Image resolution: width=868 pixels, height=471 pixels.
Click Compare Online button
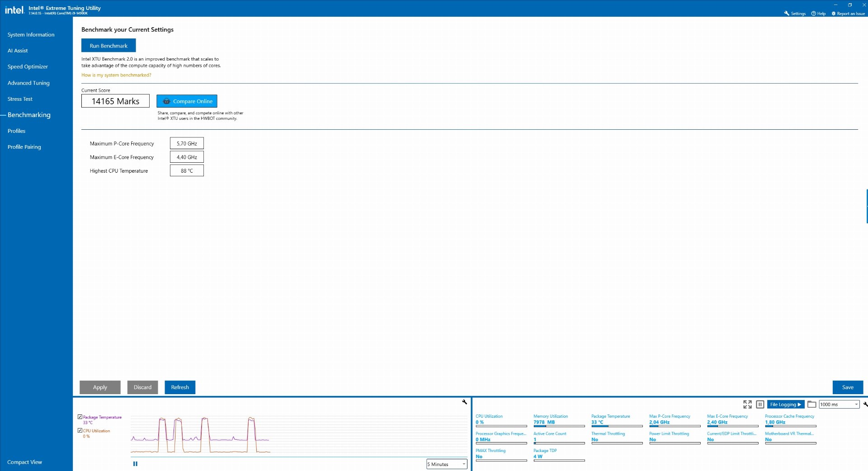tap(187, 101)
